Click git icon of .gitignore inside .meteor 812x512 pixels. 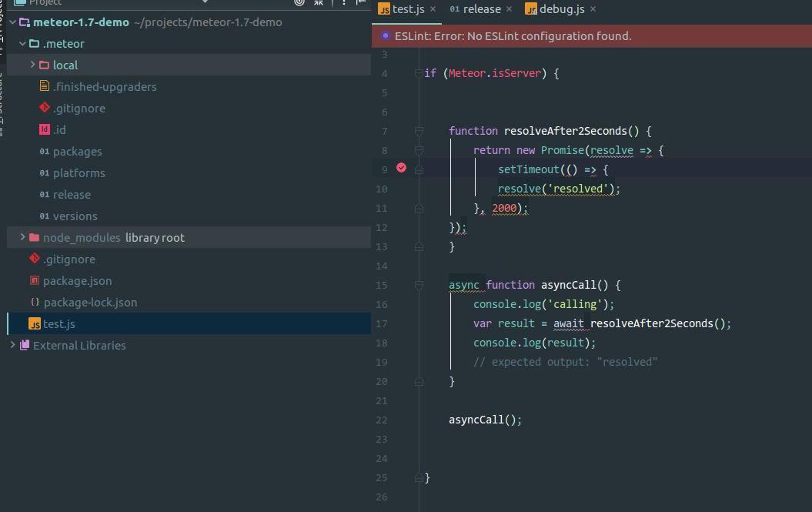click(45, 107)
